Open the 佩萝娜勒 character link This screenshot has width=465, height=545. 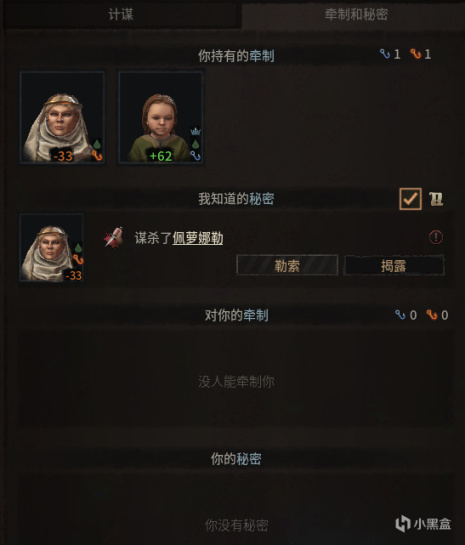coord(198,238)
